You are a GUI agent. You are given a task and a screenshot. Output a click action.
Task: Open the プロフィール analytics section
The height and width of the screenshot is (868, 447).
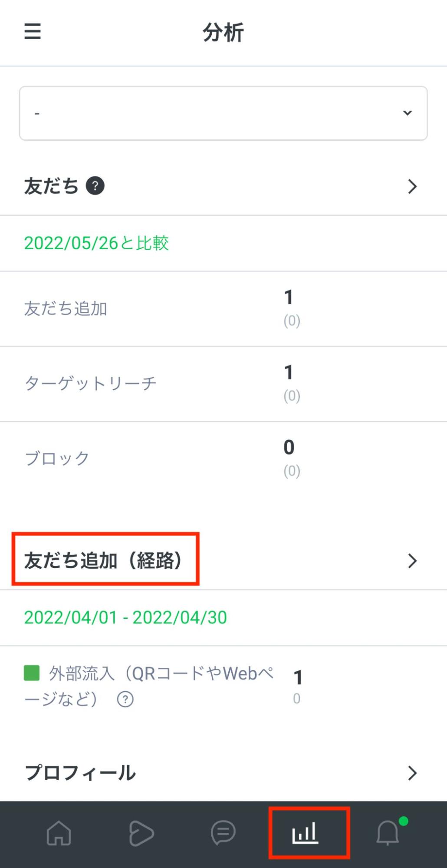click(x=411, y=772)
